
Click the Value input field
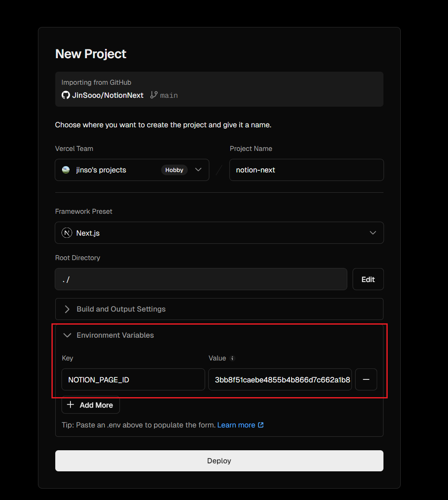[x=280, y=379]
